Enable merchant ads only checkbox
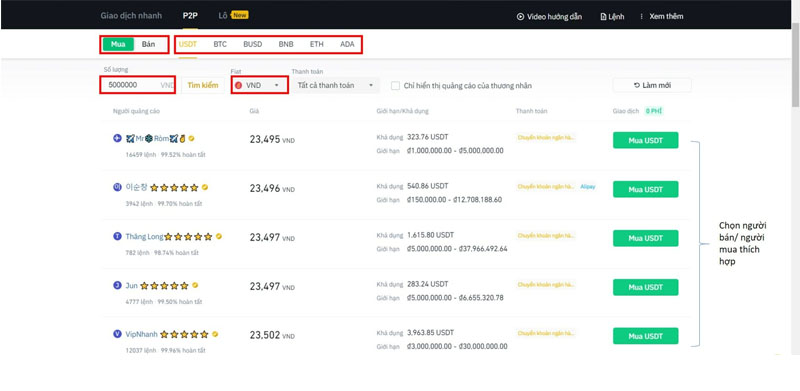800x391 pixels. pyautogui.click(x=395, y=86)
